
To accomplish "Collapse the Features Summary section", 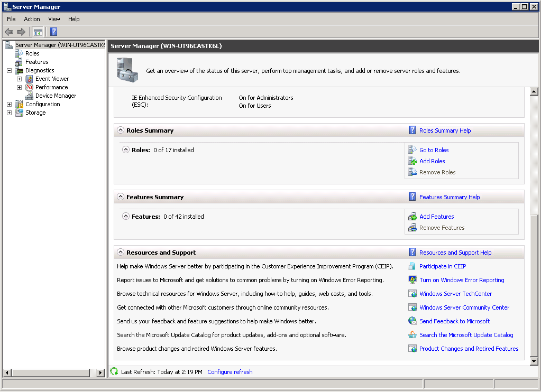I will pyautogui.click(x=121, y=197).
